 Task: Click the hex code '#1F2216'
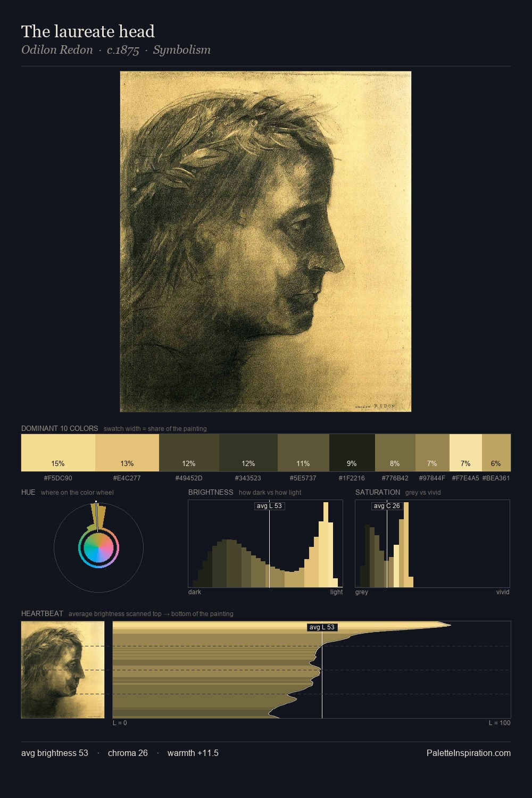coord(352,478)
